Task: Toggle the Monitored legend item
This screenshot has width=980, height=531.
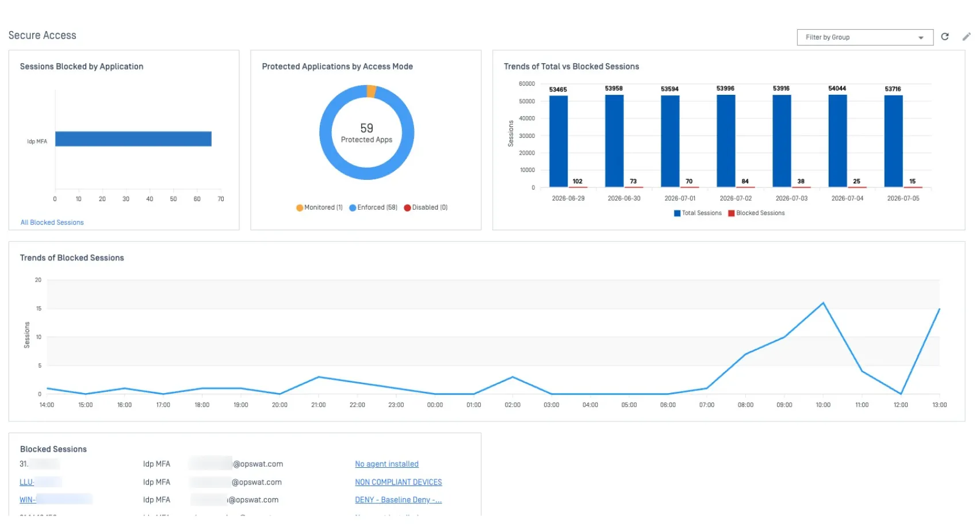Action: click(319, 207)
